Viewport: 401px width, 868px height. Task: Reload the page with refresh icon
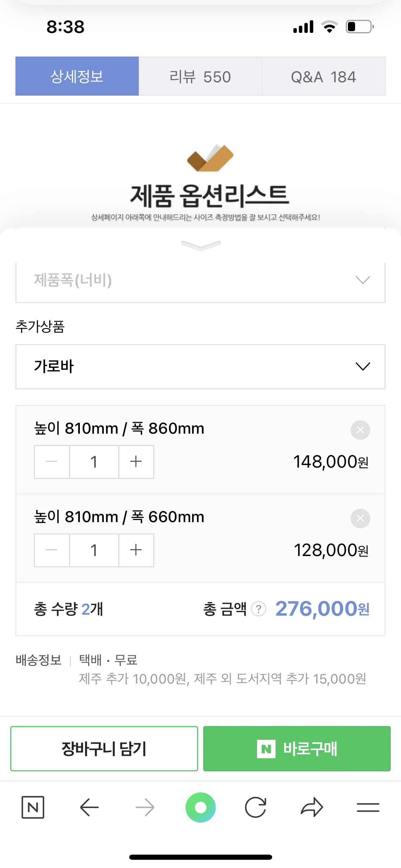(256, 807)
